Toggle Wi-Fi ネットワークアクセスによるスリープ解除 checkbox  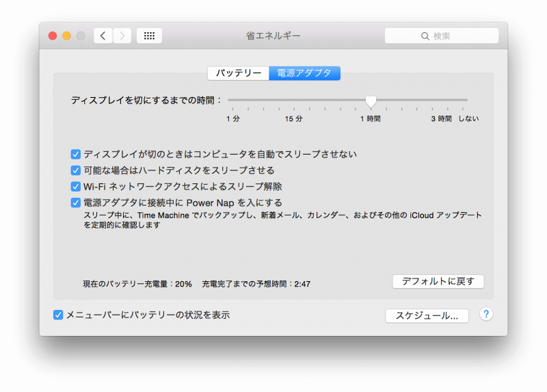tap(76, 186)
